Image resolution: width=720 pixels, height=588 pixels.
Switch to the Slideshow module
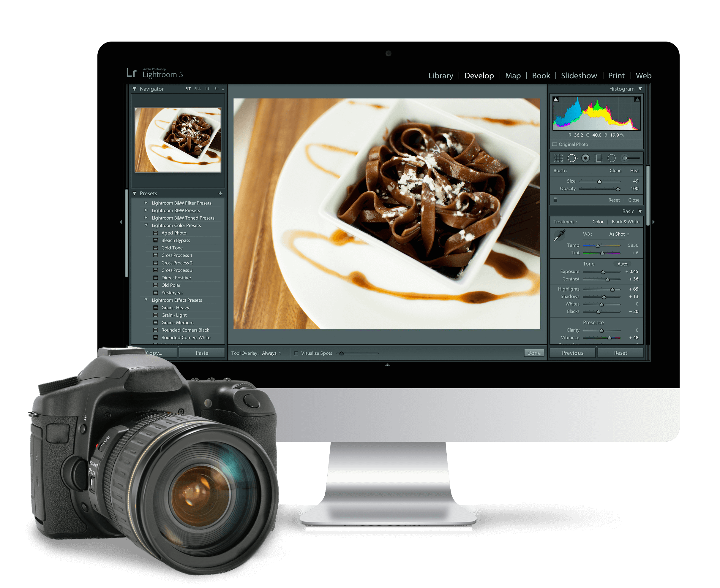pyautogui.click(x=579, y=75)
